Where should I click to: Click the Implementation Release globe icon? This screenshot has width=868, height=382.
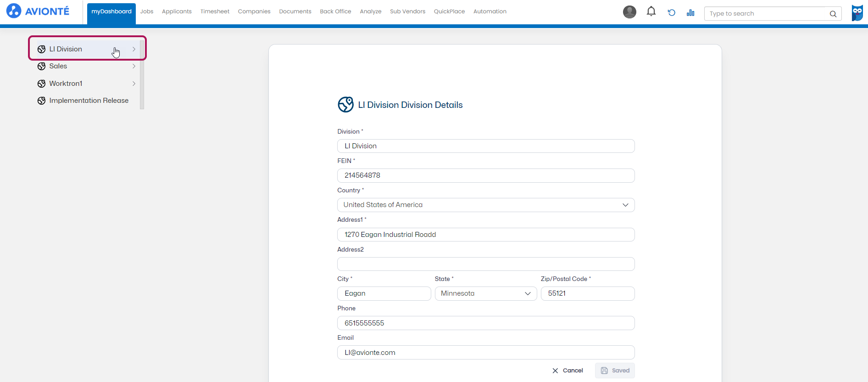point(41,101)
